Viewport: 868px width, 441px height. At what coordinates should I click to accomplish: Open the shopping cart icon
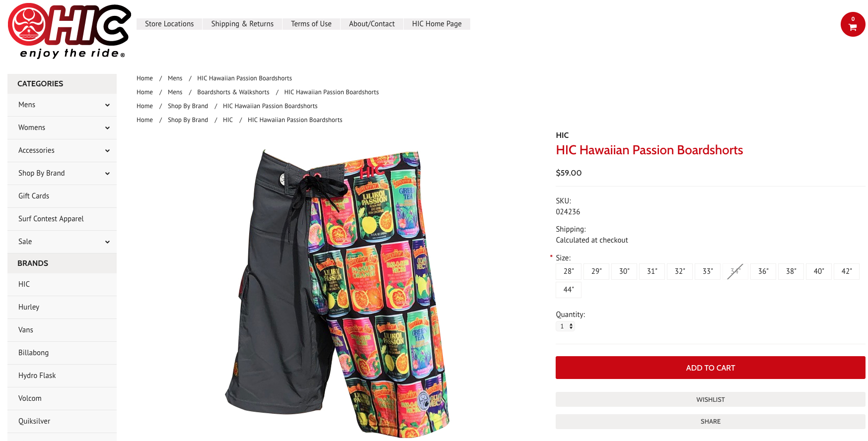(853, 24)
